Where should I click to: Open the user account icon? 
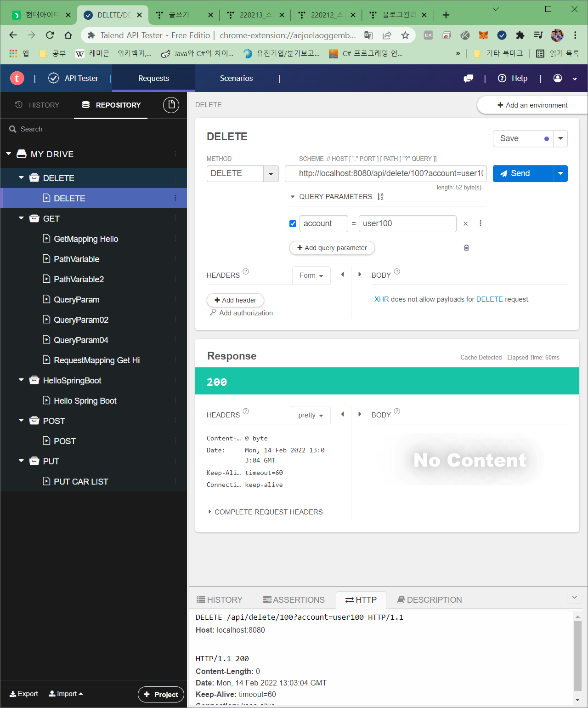558,78
